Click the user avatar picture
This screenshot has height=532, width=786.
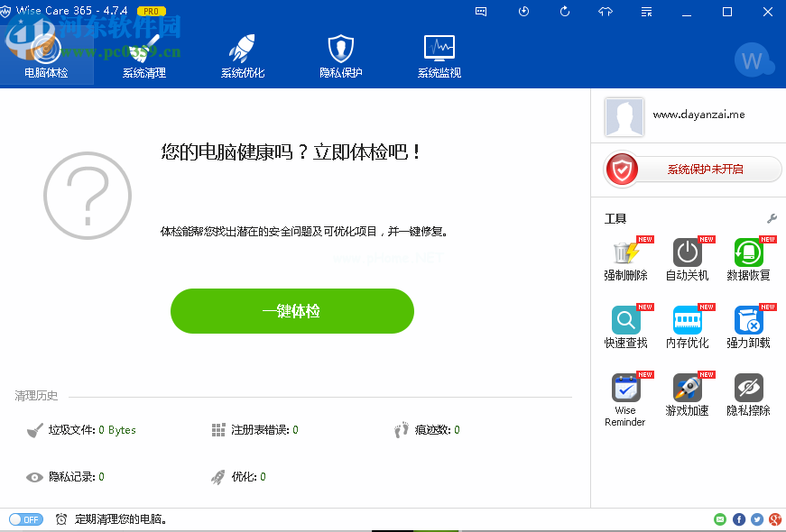click(624, 116)
